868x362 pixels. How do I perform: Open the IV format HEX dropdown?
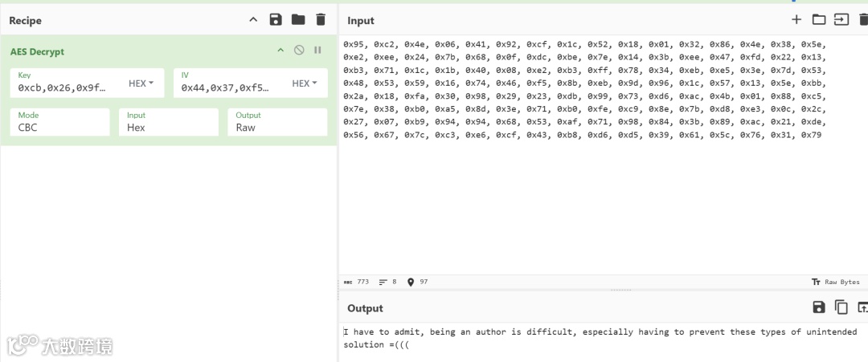click(x=305, y=83)
